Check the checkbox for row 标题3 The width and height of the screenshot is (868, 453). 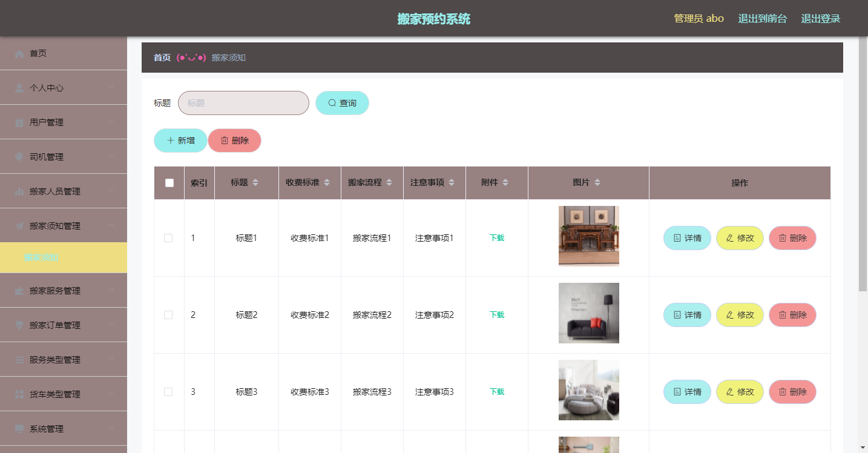point(168,392)
